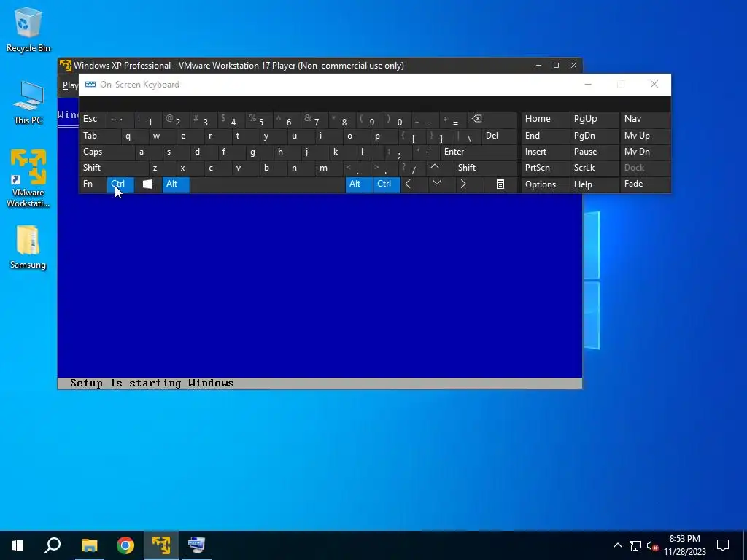Open File Explorer from the taskbar
Screen dimensions: 747x560
click(89, 545)
